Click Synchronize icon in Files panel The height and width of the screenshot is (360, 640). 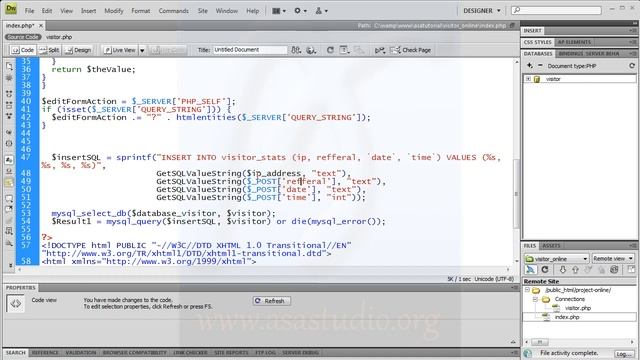coord(614,270)
